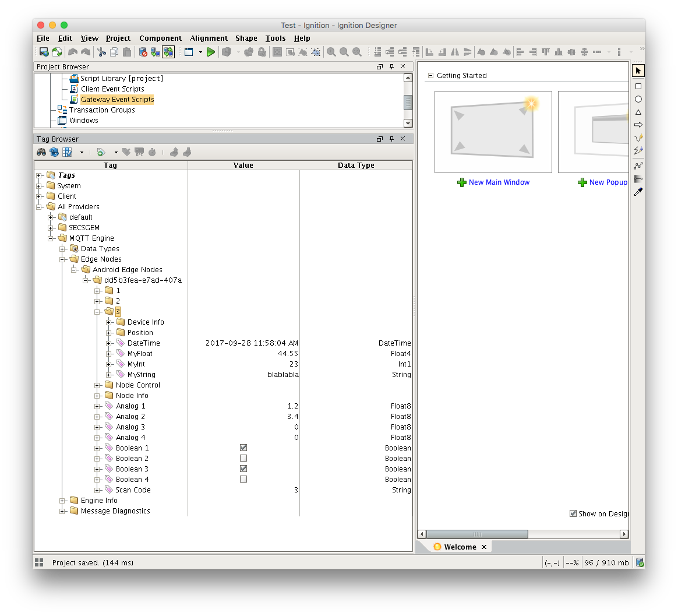Pin the Tag Browser panel

point(391,139)
